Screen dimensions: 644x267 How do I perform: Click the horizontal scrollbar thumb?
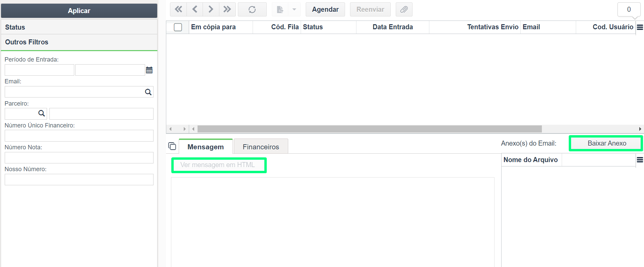click(370, 129)
